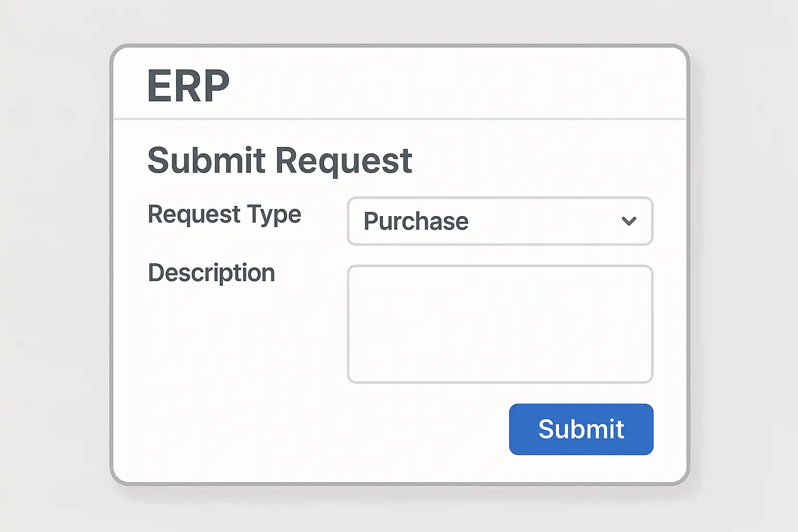Click the Purchase option text
This screenshot has height=532, width=798.
pyautogui.click(x=416, y=221)
